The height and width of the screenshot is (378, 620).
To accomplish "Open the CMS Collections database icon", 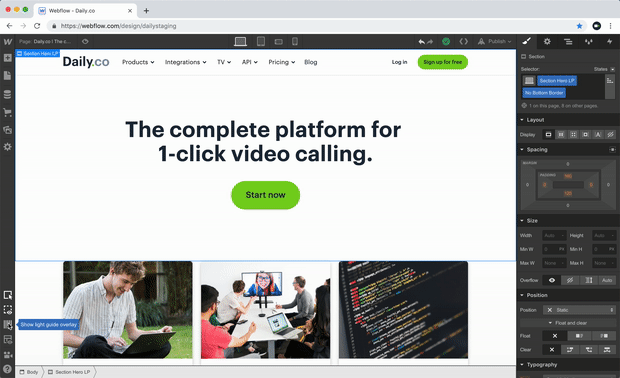I will (8, 94).
